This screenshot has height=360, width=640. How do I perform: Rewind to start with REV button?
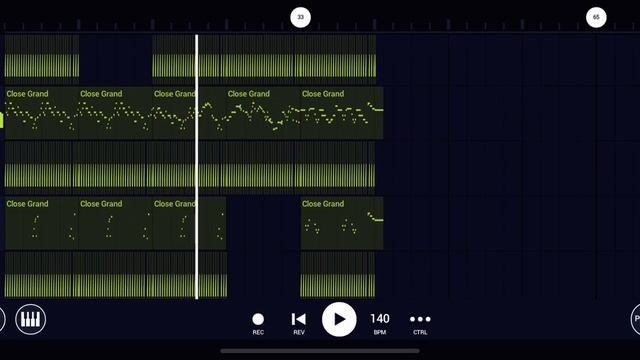[x=299, y=324]
